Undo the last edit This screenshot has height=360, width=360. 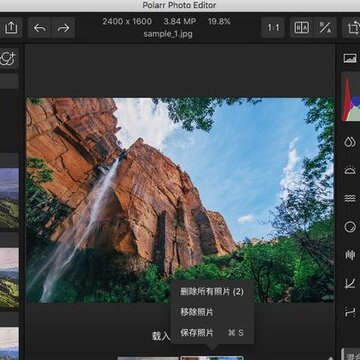coord(40,28)
